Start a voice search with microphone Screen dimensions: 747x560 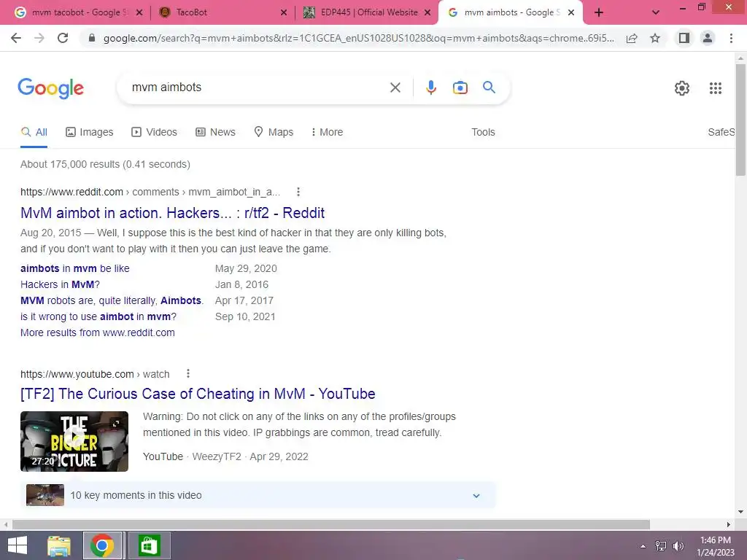point(430,87)
